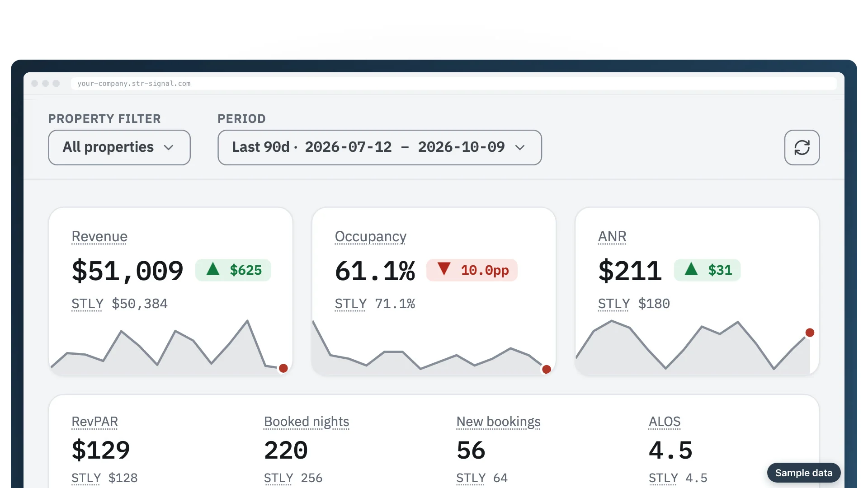Click the green $625 revenue change badge
Viewport: 868px width, 488px height.
click(233, 270)
